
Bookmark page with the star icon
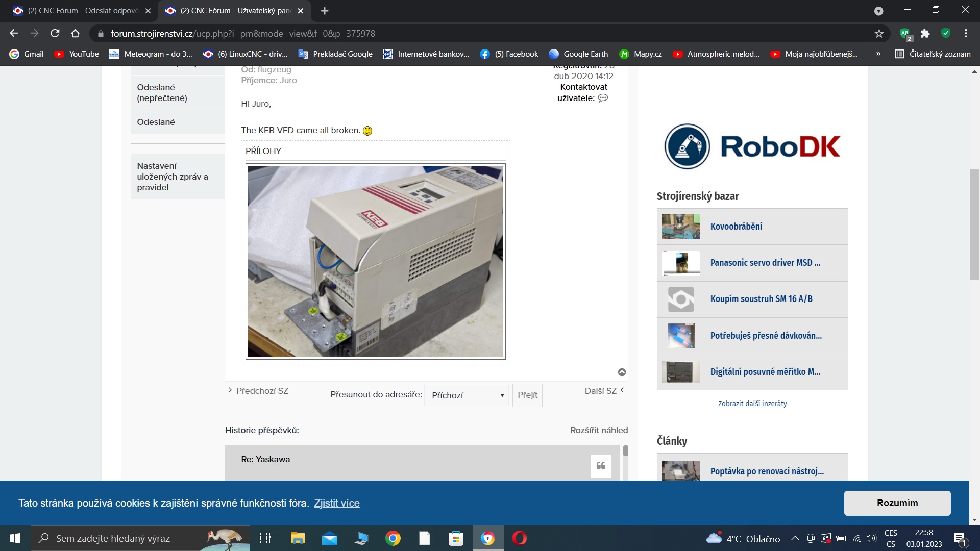coord(879,34)
